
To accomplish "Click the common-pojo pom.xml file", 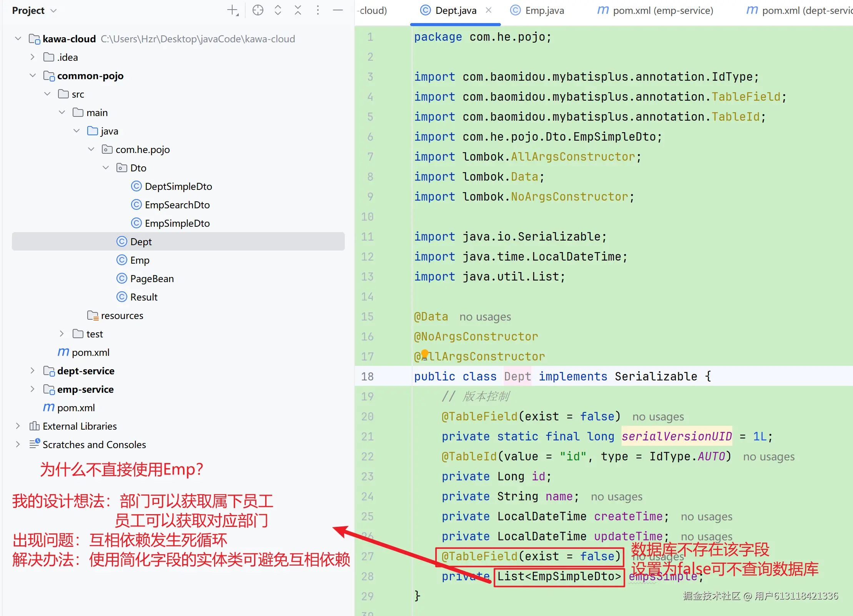I will pos(90,352).
